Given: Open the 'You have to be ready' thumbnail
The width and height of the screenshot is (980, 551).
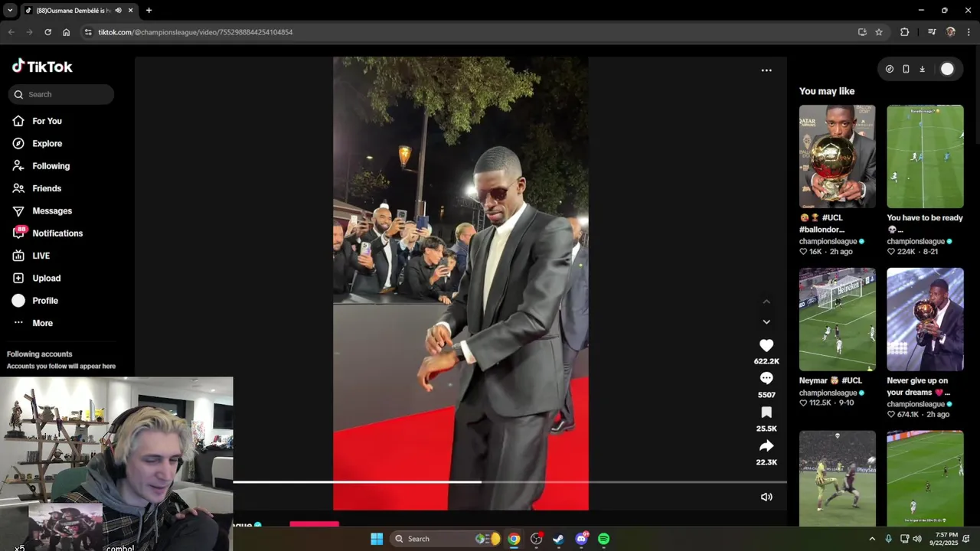Looking at the screenshot, I should point(925,156).
